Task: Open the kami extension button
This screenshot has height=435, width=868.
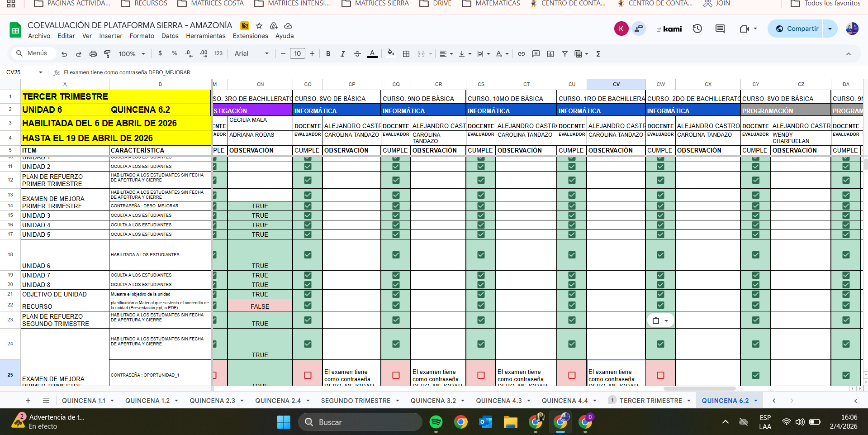Action: click(x=669, y=29)
